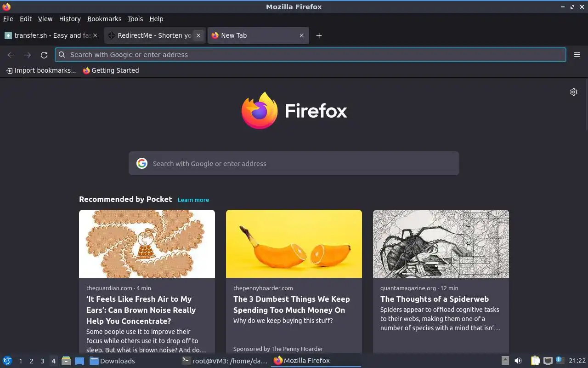Open the brown noise Guardian article headline
The height and width of the screenshot is (368, 588).
click(141, 310)
